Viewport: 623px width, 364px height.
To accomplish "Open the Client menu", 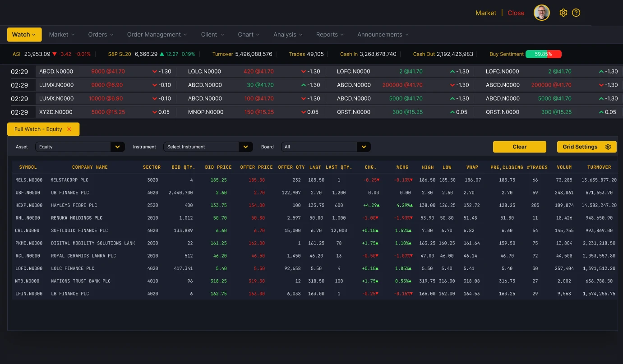I will click(212, 34).
